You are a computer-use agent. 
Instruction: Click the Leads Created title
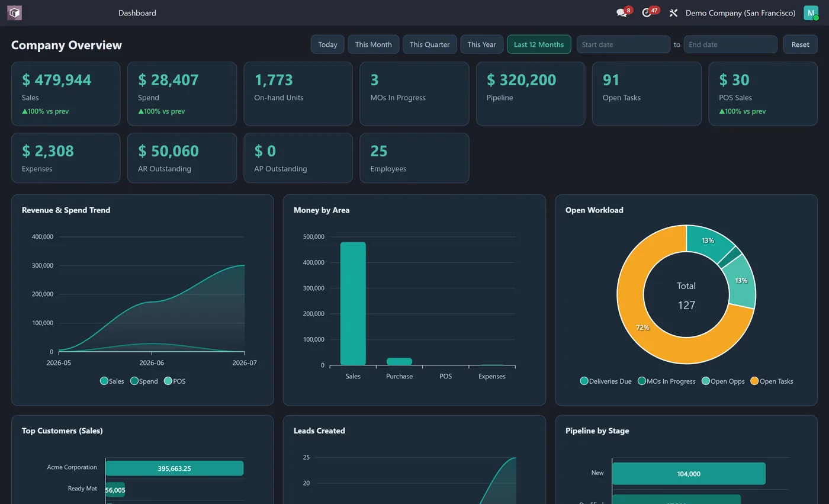(319, 431)
